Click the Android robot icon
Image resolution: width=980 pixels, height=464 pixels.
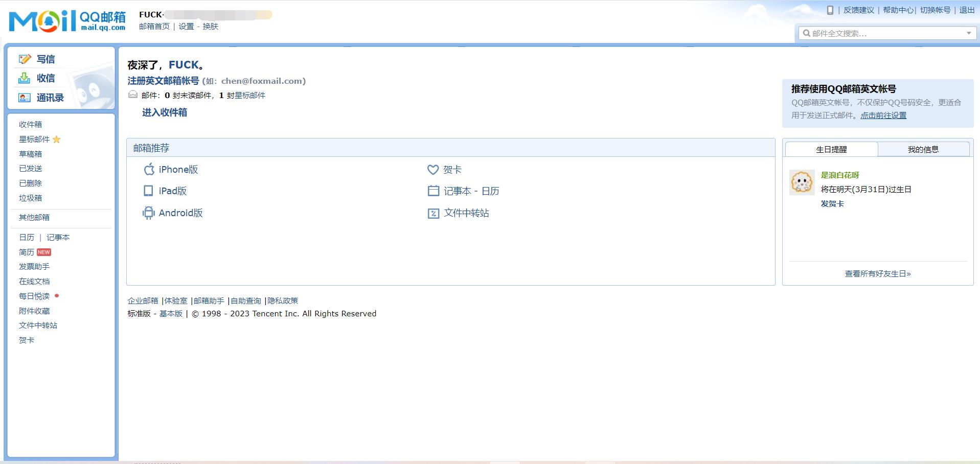pyautogui.click(x=148, y=213)
